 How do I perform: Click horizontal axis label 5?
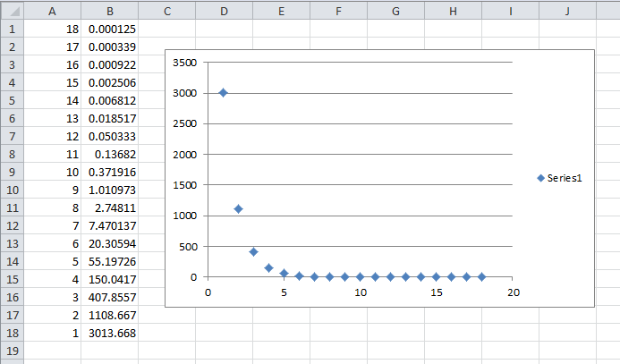pyautogui.click(x=284, y=292)
